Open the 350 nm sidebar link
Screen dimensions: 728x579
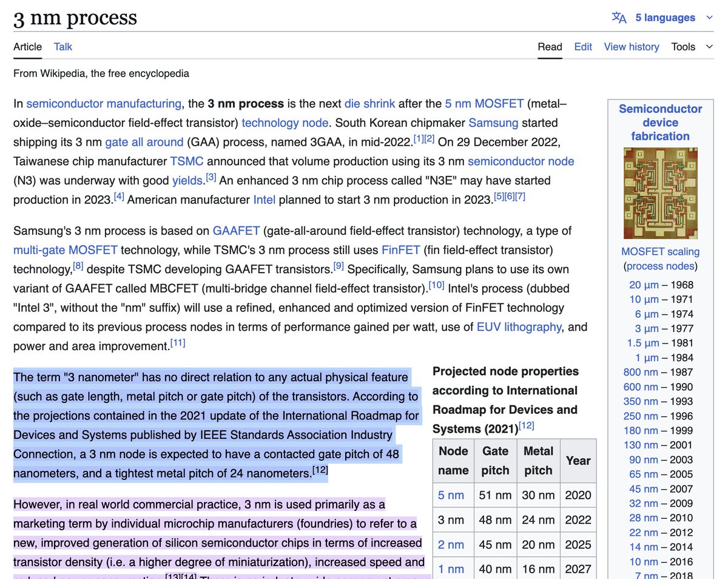point(641,401)
